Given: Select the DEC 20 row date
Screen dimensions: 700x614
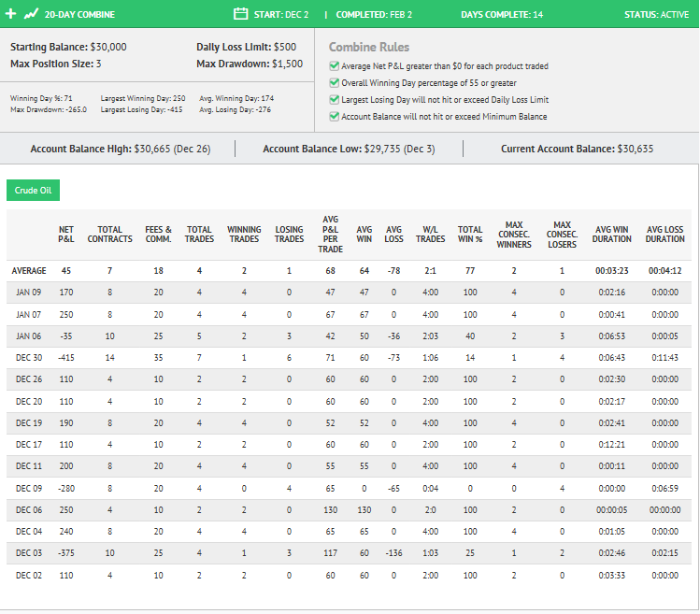Looking at the screenshot, I should [29, 402].
